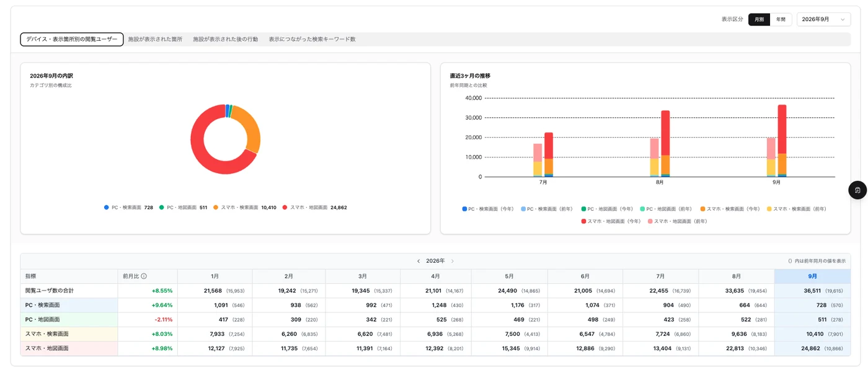The height and width of the screenshot is (375, 868).
Task: Toggle スマホ・検索画面 donut legend item
Action: coord(244,208)
